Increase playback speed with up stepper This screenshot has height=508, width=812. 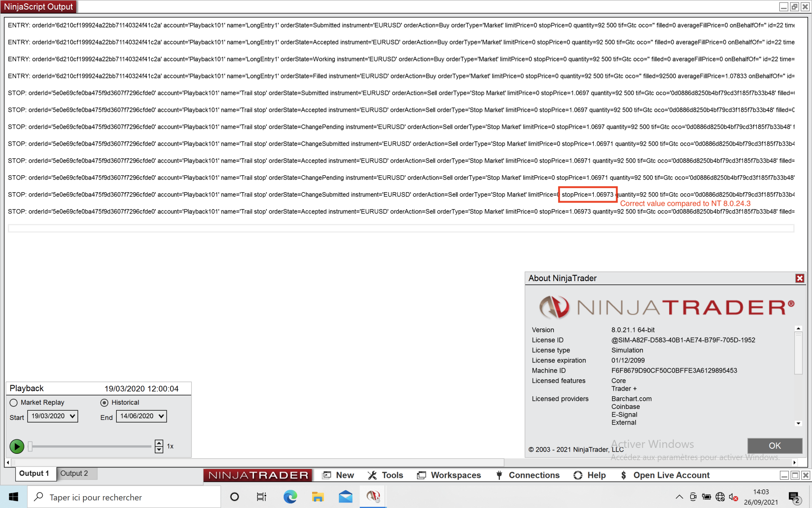[x=159, y=443]
